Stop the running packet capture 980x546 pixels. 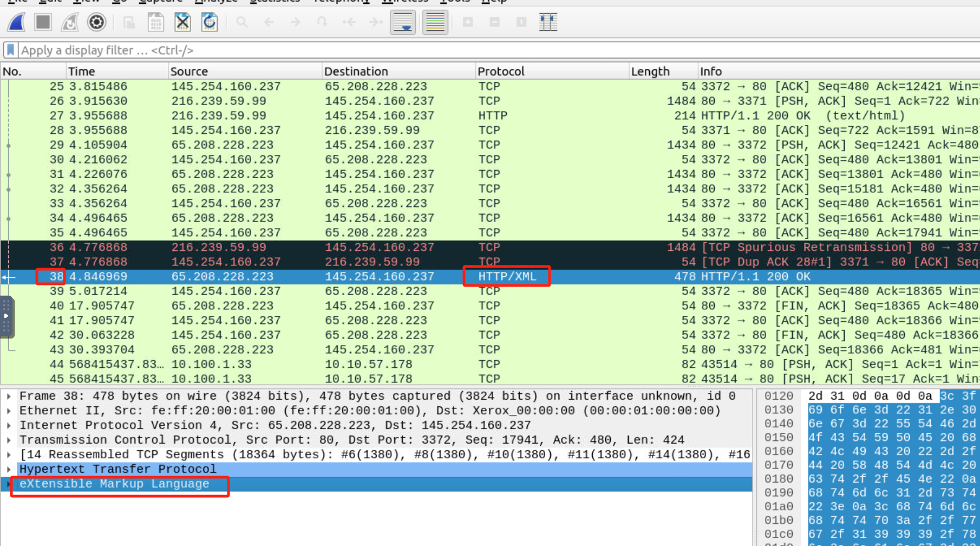43,22
